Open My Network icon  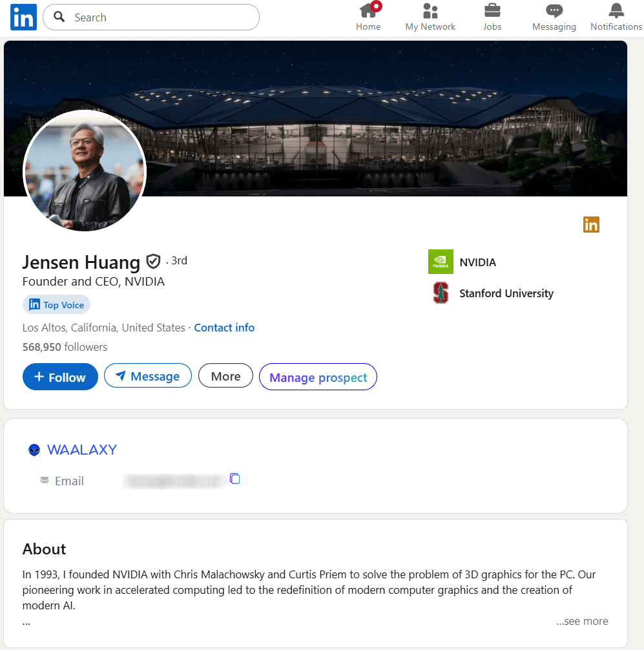(430, 12)
